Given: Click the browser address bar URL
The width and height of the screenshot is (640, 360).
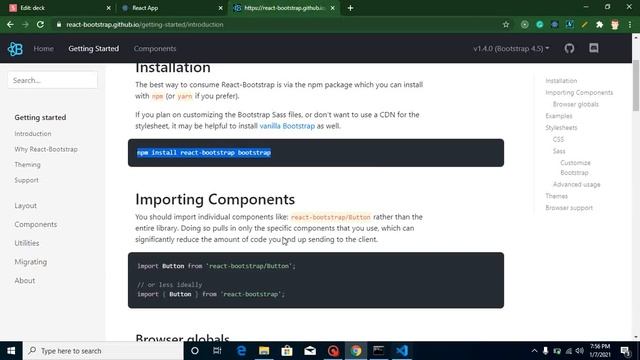Looking at the screenshot, I should click(x=145, y=24).
